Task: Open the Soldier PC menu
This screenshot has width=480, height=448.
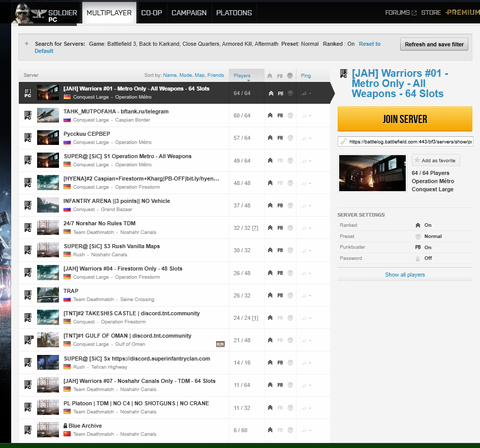Action: (x=47, y=13)
